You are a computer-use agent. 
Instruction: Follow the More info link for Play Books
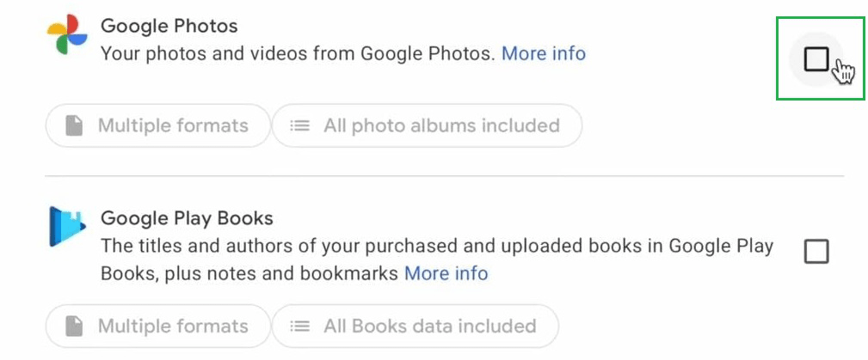(x=446, y=274)
